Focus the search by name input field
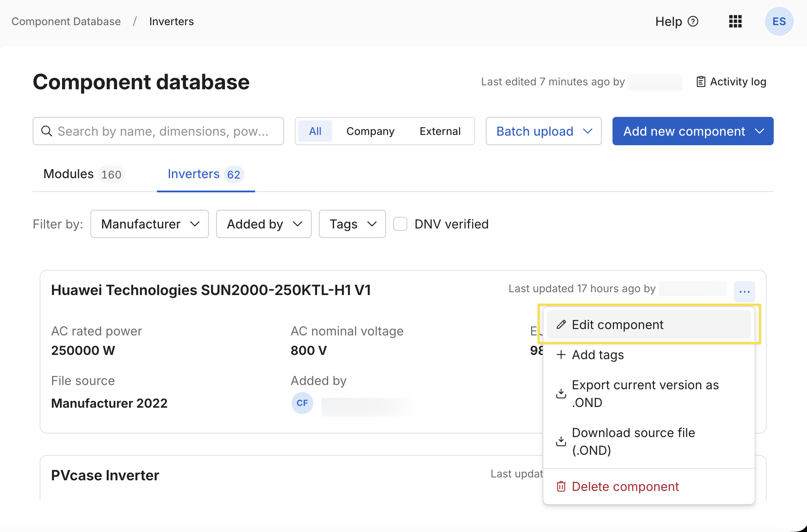This screenshot has width=807, height=532. 158,131
